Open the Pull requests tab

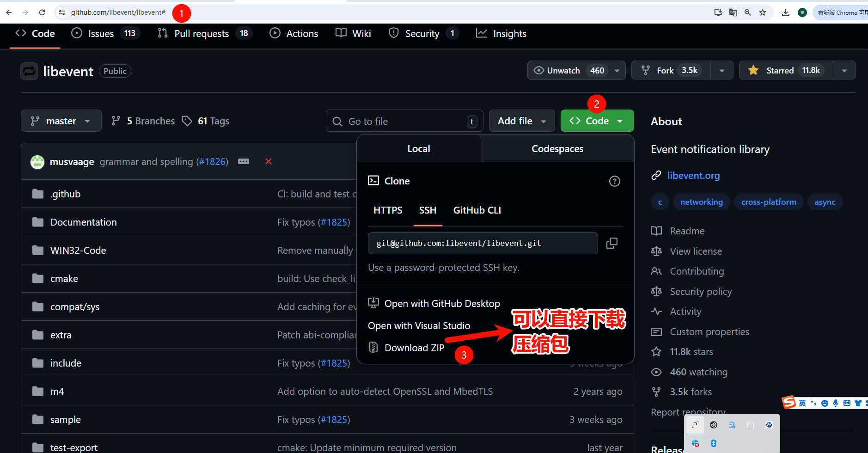tap(205, 33)
